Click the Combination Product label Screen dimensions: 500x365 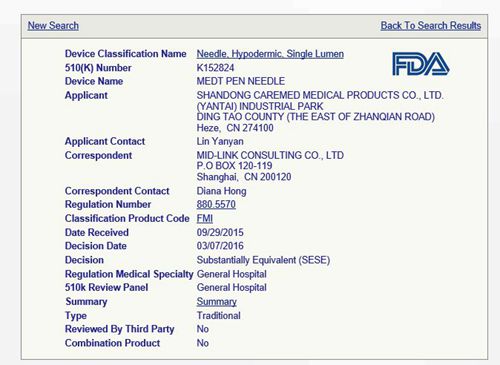pos(112,343)
